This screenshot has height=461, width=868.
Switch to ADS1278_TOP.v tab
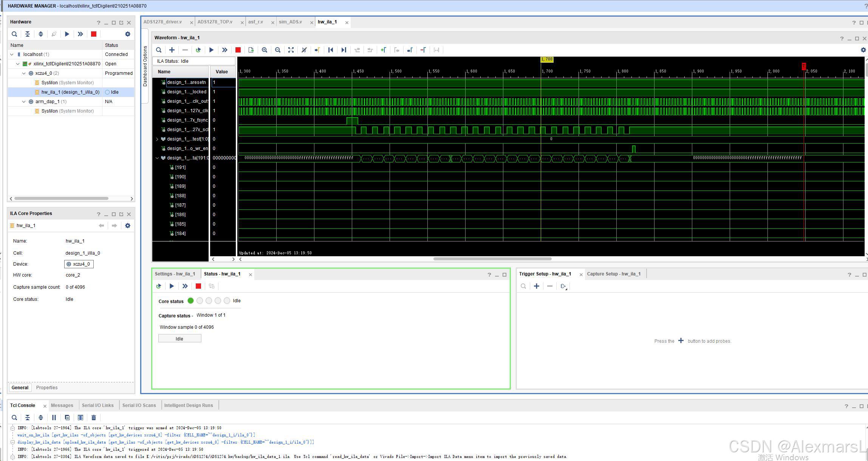click(215, 22)
